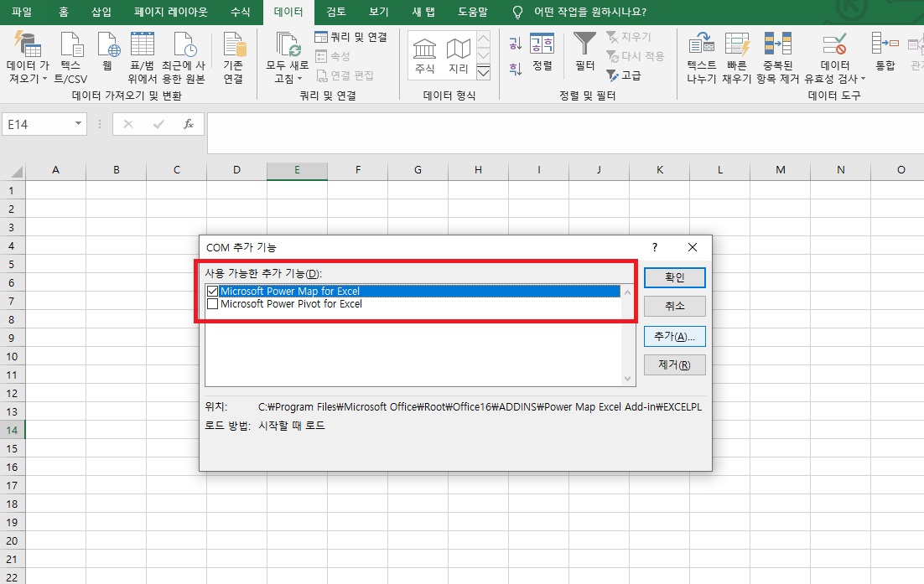Image resolution: width=924 pixels, height=584 pixels.
Task: Switch to 페이지 레이아웃 tab
Action: click(x=171, y=12)
